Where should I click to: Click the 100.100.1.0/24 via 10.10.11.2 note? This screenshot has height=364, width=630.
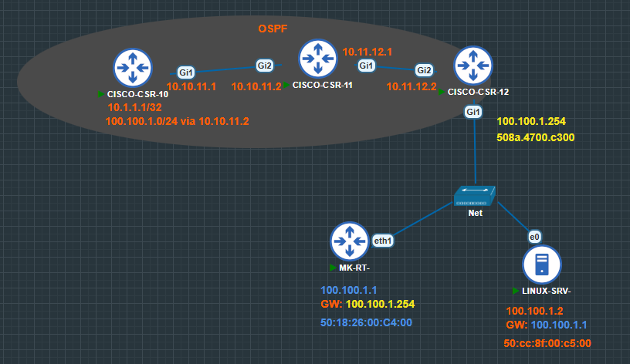pyautogui.click(x=178, y=121)
